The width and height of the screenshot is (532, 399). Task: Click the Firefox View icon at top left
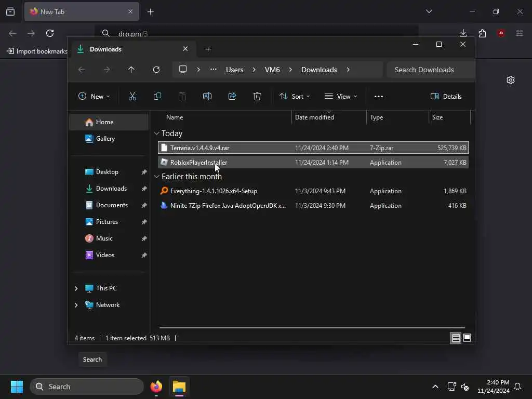[10, 11]
